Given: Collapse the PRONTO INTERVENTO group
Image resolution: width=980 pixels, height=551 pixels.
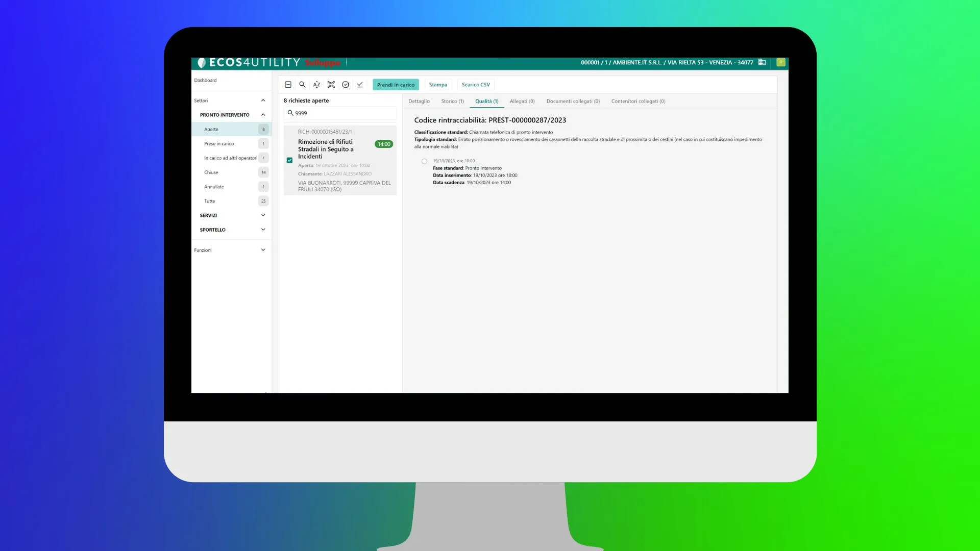Looking at the screenshot, I should click(x=263, y=115).
